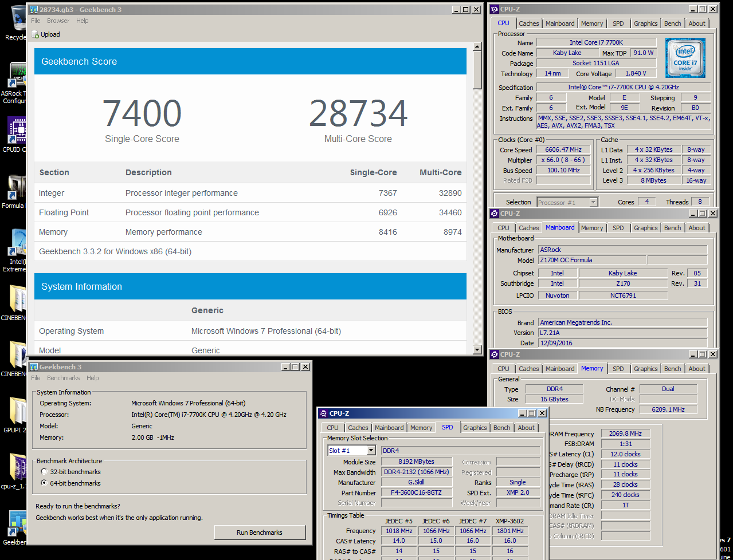
Task: Click the Upload icon in Geekbench results
Action: [x=36, y=34]
